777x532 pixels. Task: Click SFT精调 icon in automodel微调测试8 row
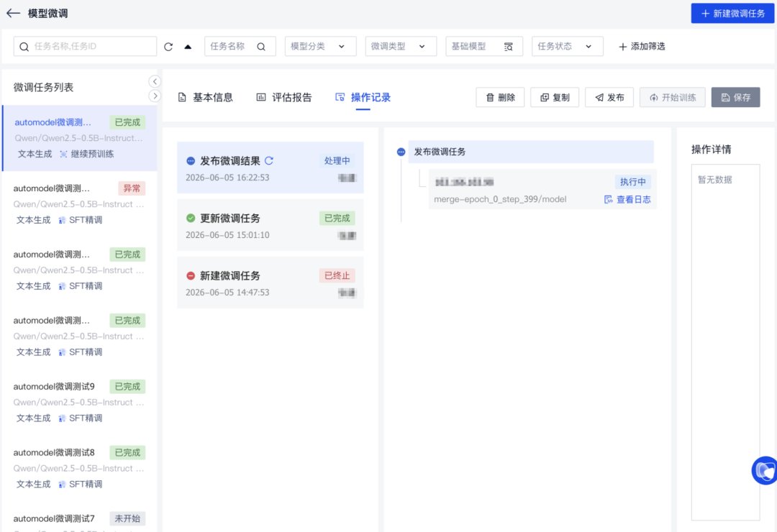(x=62, y=484)
